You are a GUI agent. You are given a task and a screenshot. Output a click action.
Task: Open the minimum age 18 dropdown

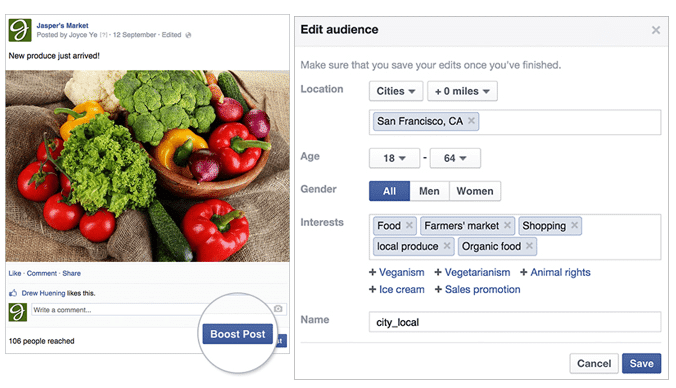[x=394, y=158]
